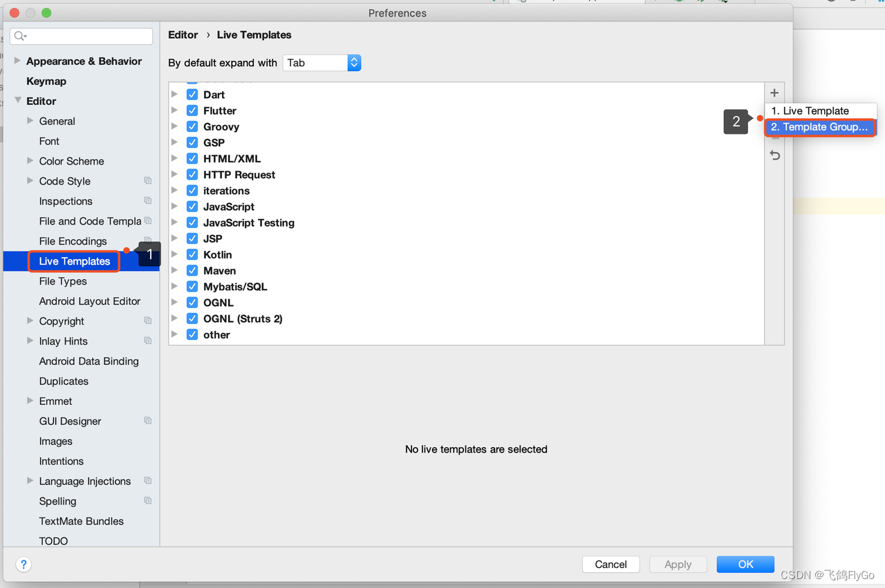Uncheck the Maven template group
The image size is (885, 588).
coord(192,271)
